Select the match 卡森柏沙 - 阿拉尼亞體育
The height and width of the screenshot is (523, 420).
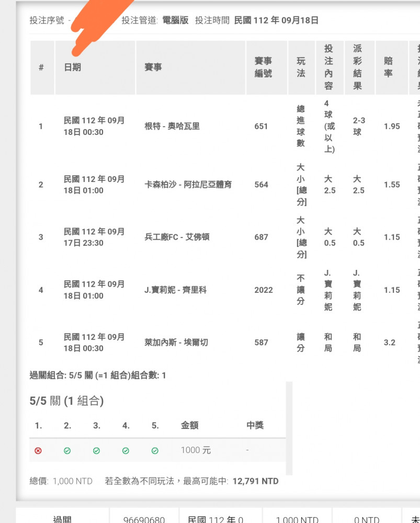pos(188,185)
